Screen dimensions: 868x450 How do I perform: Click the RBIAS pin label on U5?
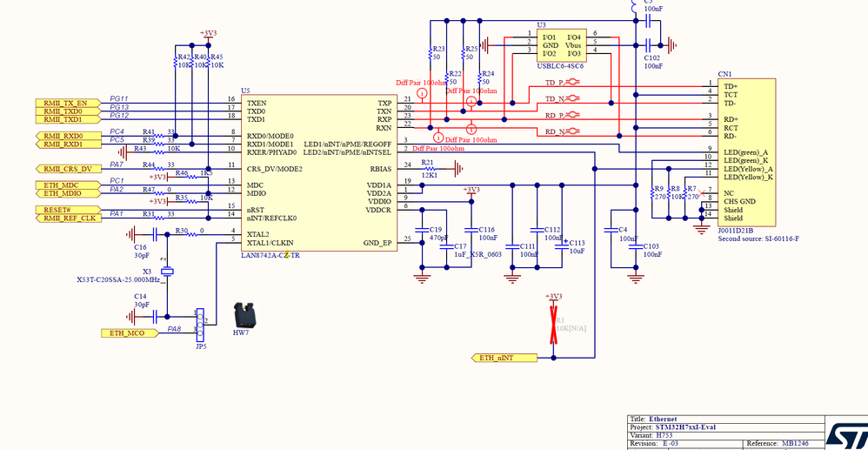point(380,169)
